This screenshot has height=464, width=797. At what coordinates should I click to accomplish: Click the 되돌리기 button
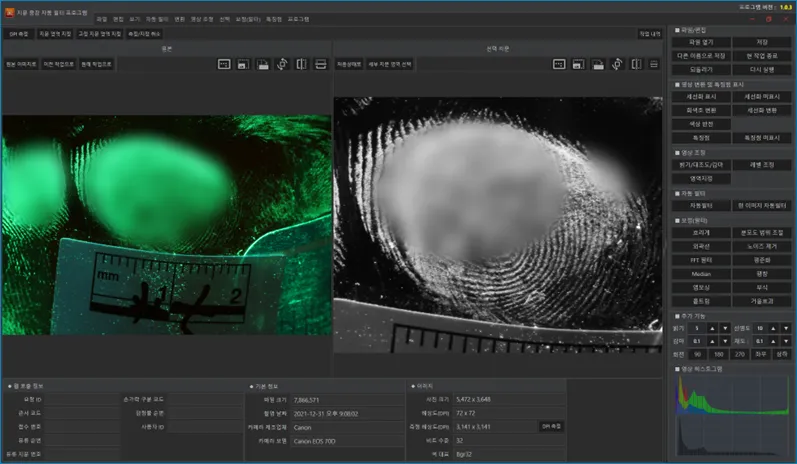(x=701, y=70)
